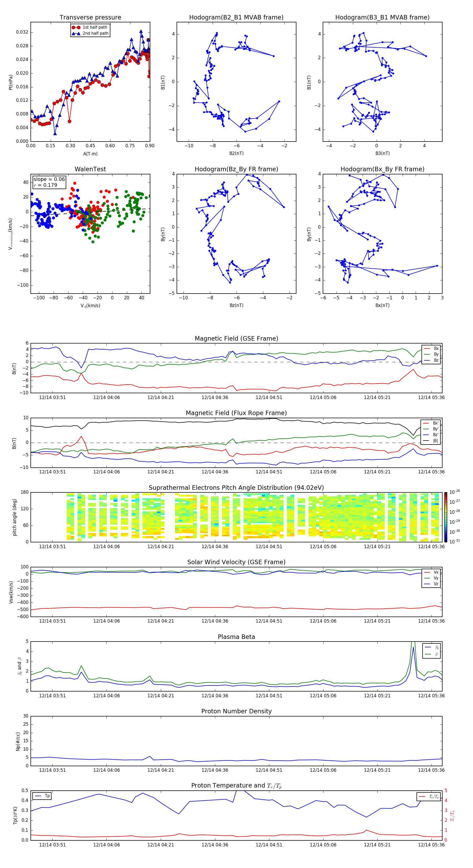Click the Suprathermal Electrons Pitch Angle Distribution title
This screenshot has width=473, height=868.
pyautogui.click(x=236, y=488)
